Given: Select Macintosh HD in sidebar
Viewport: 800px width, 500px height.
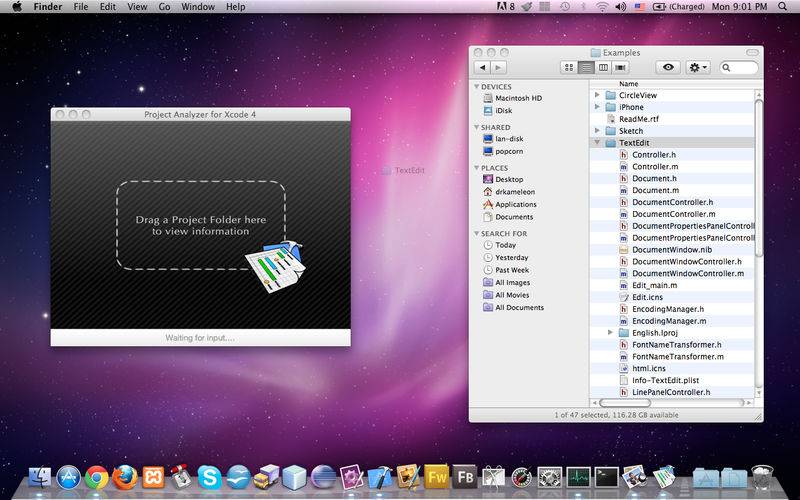Looking at the screenshot, I should pyautogui.click(x=518, y=98).
